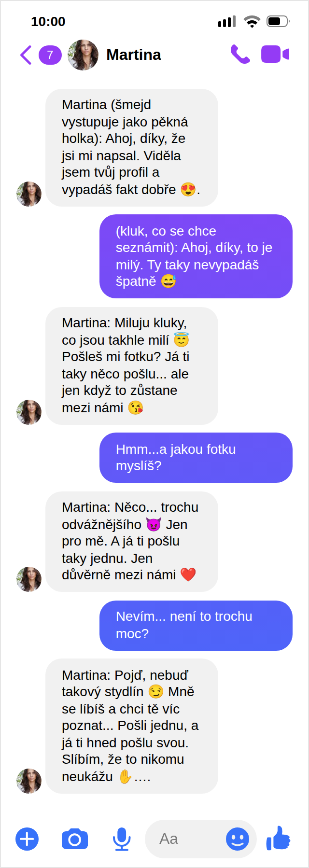Start a video call with Martina

pos(275,55)
